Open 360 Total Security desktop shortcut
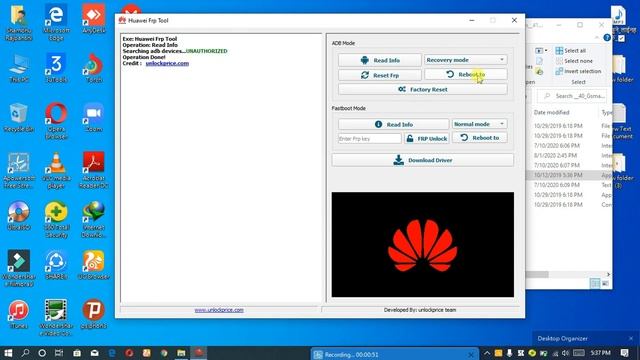 tap(56, 219)
